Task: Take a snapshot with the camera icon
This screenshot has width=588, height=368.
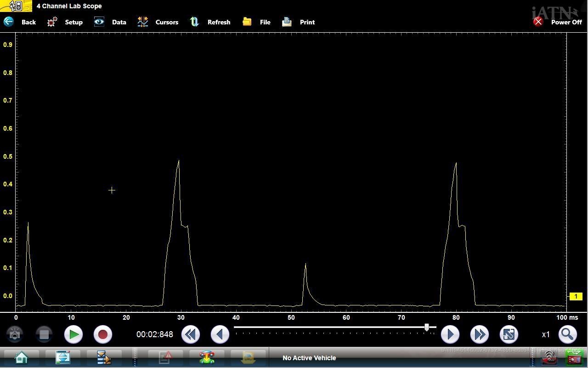Action: [15, 334]
